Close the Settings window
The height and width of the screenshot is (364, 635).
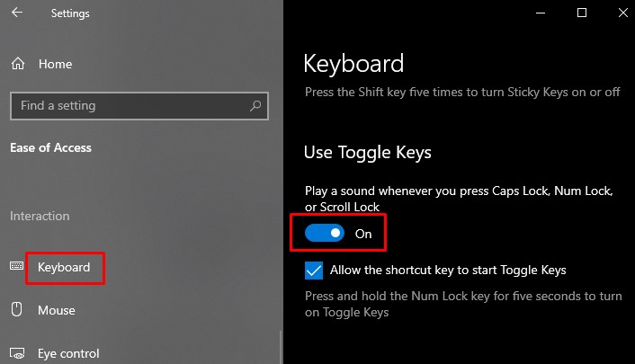coord(622,13)
